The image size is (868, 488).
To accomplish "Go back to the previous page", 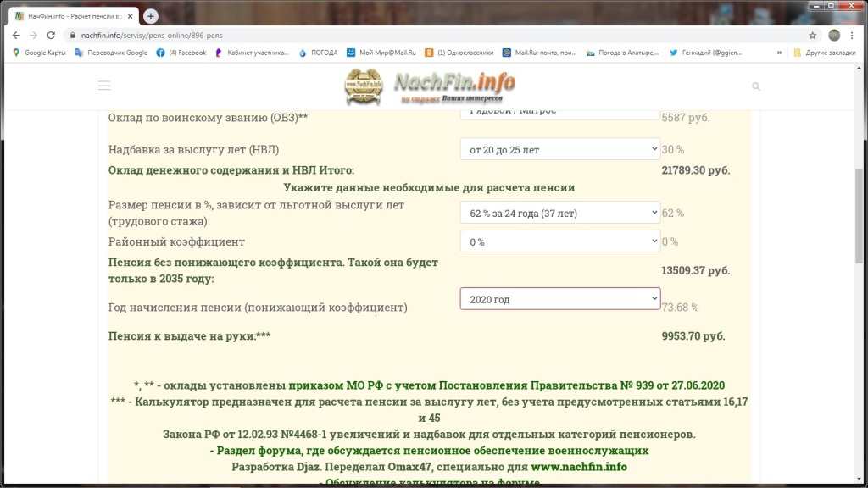I will (16, 36).
